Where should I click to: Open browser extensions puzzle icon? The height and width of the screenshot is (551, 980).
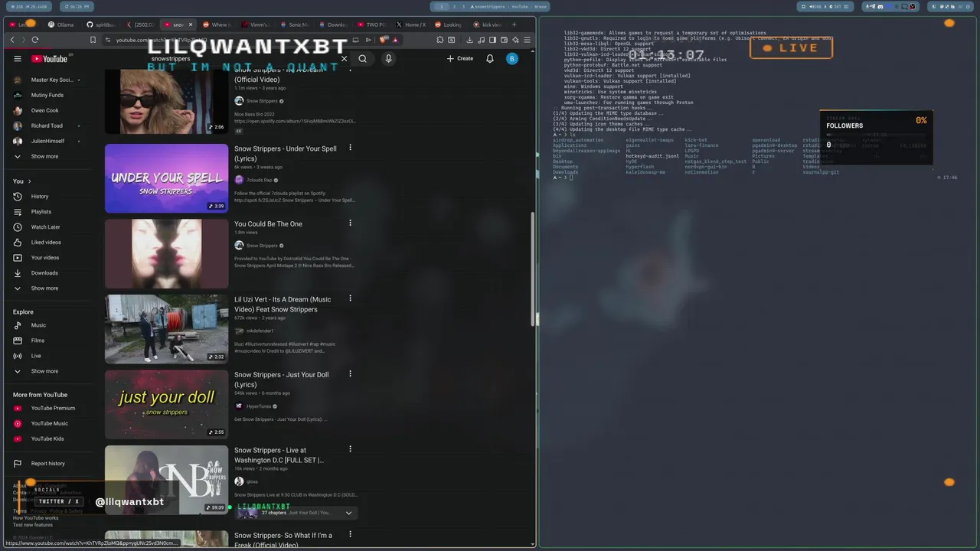[x=439, y=40]
